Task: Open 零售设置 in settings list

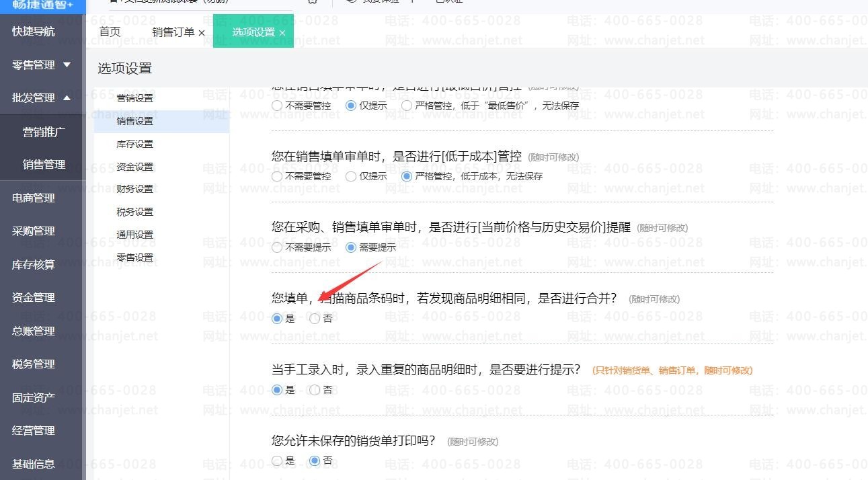Action: [x=134, y=257]
